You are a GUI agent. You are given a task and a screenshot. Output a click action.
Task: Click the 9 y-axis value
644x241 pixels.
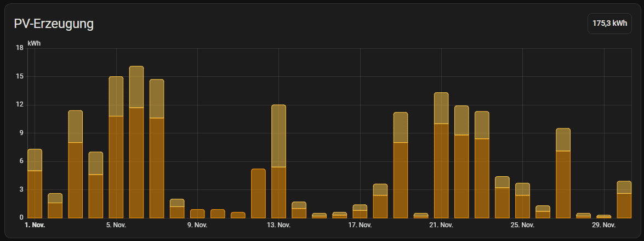pos(21,133)
